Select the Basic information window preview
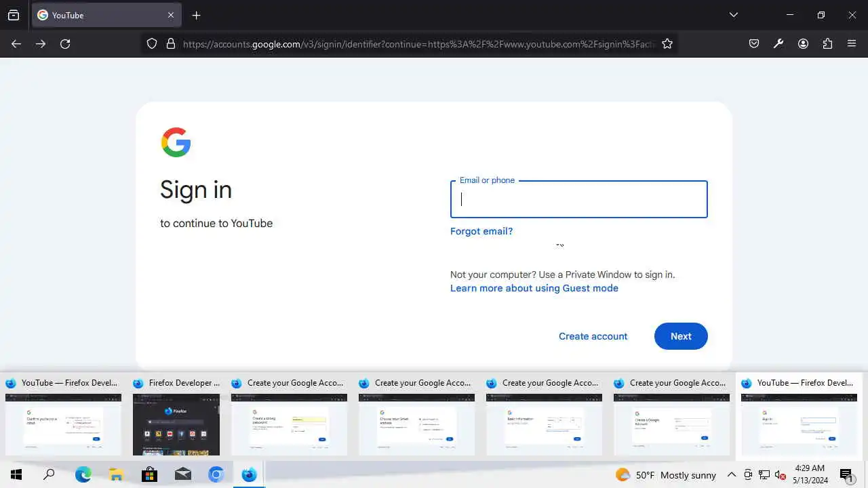 click(544, 417)
